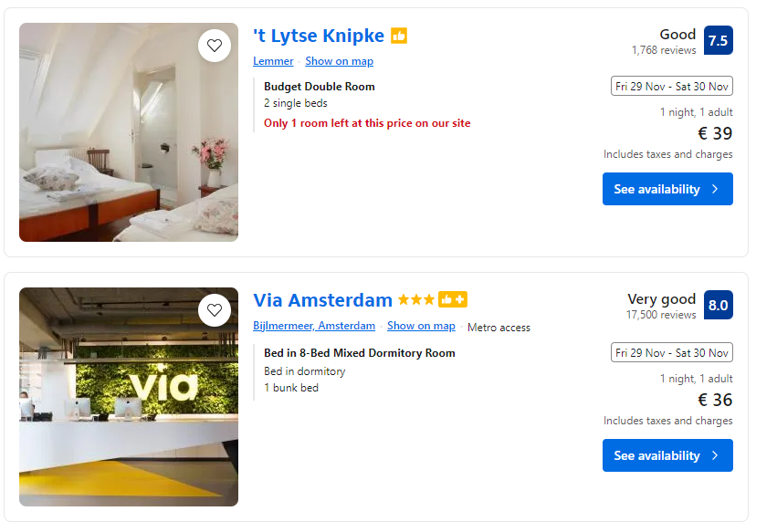Click Via Amsterdam date range box

[x=672, y=352]
